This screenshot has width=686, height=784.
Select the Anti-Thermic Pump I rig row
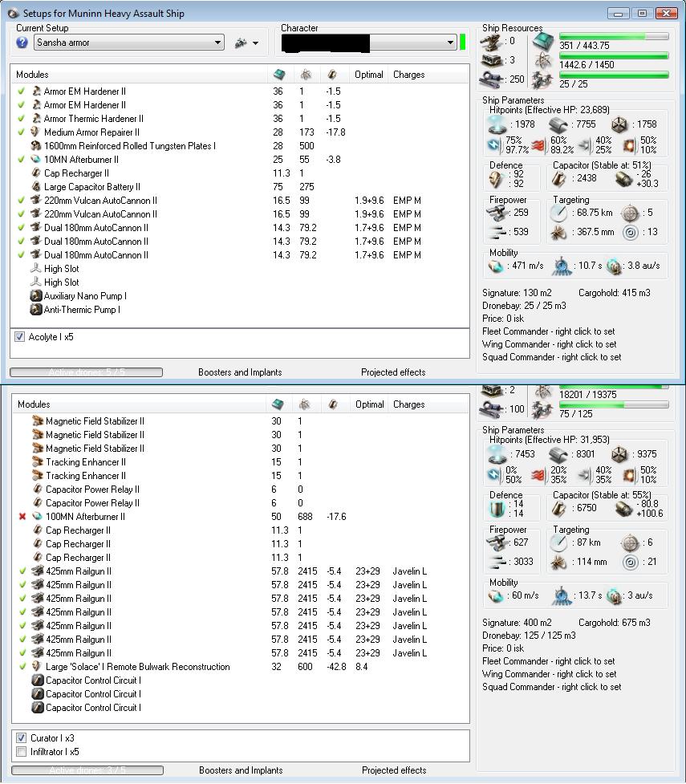pos(240,310)
